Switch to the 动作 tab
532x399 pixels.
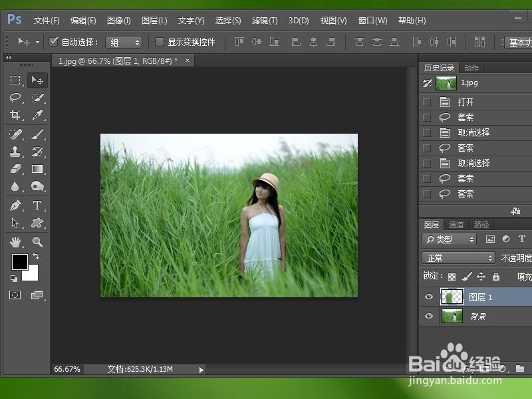[471, 68]
